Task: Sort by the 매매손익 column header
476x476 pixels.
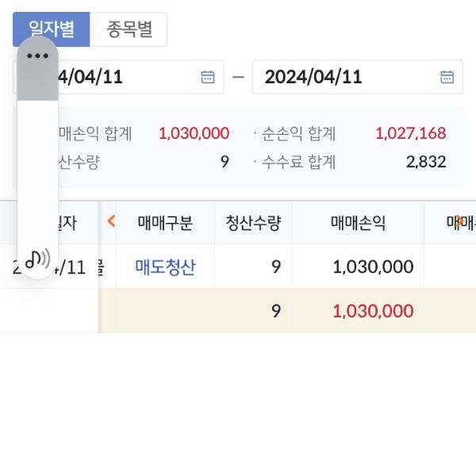Action: coord(358,223)
